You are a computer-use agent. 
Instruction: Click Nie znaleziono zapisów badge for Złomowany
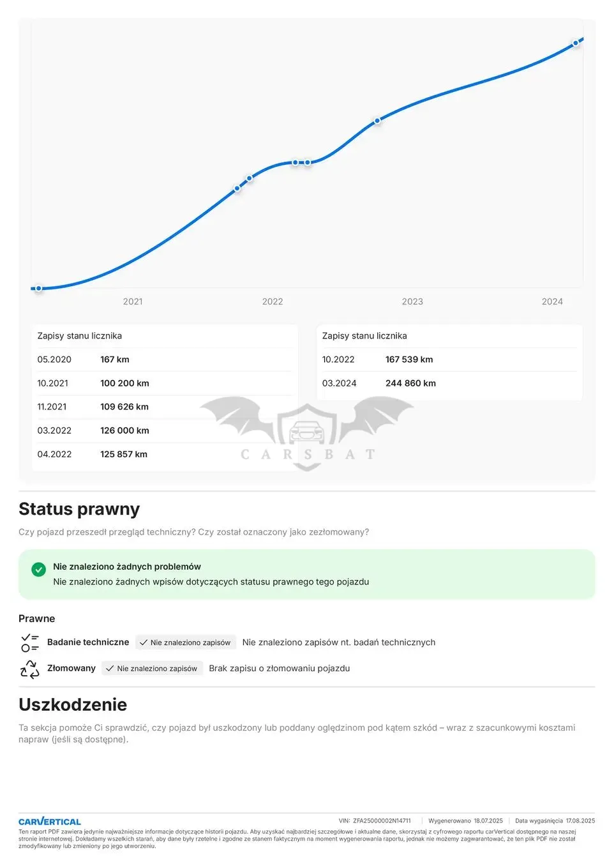pos(152,669)
